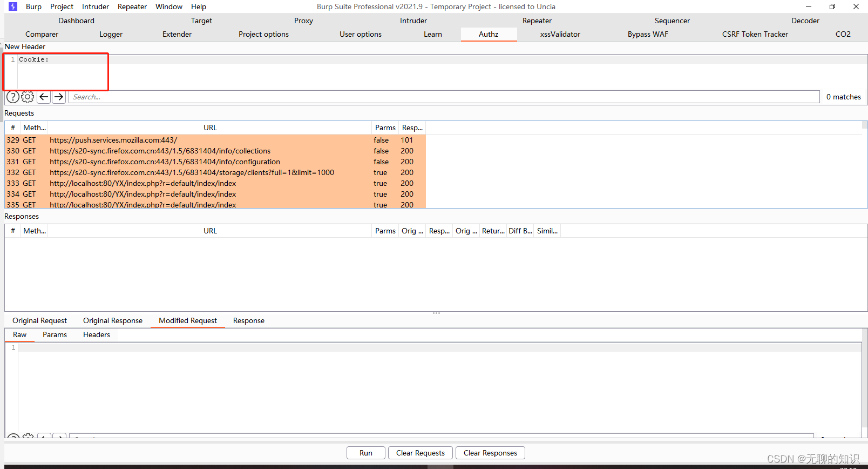This screenshot has height=469, width=868.
Task: Open the Bypass WAF tab
Action: pyautogui.click(x=648, y=34)
